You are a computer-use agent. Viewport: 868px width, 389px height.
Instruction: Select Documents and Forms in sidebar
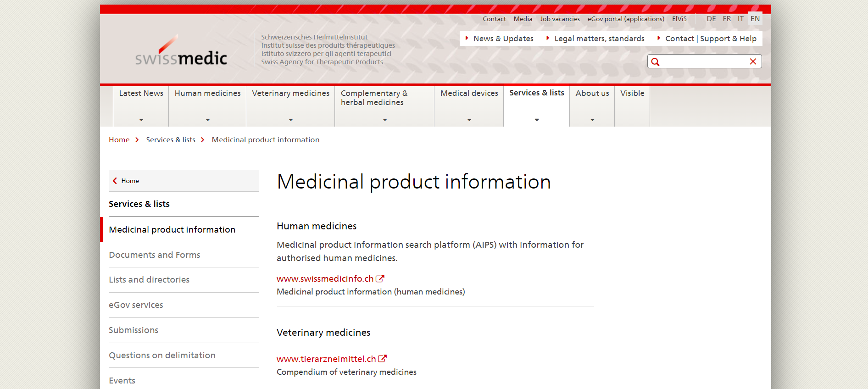155,255
